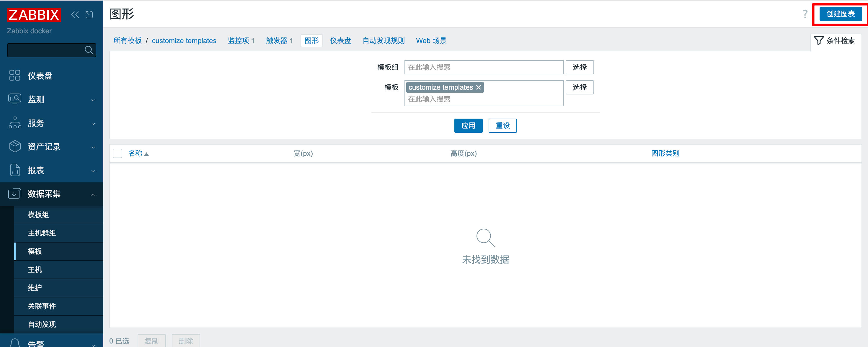This screenshot has width=868, height=347.
Task: Click the 高度(px) column header
Action: click(x=463, y=154)
